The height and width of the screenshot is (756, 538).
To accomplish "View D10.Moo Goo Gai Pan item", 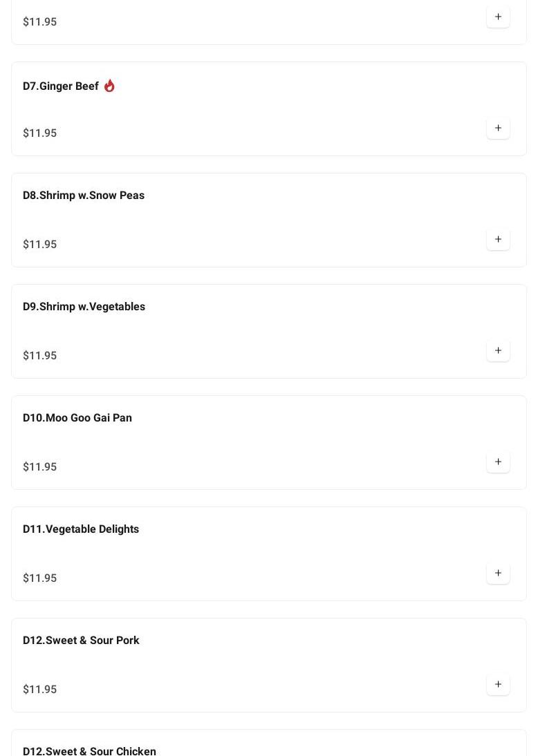I will (x=77, y=418).
